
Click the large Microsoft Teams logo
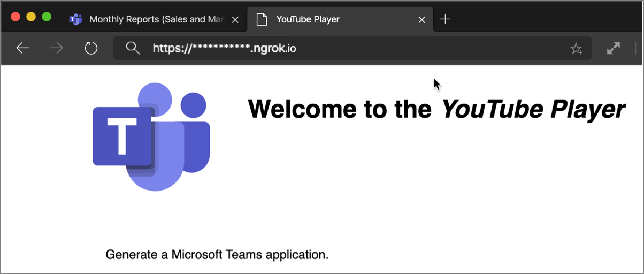[151, 137]
